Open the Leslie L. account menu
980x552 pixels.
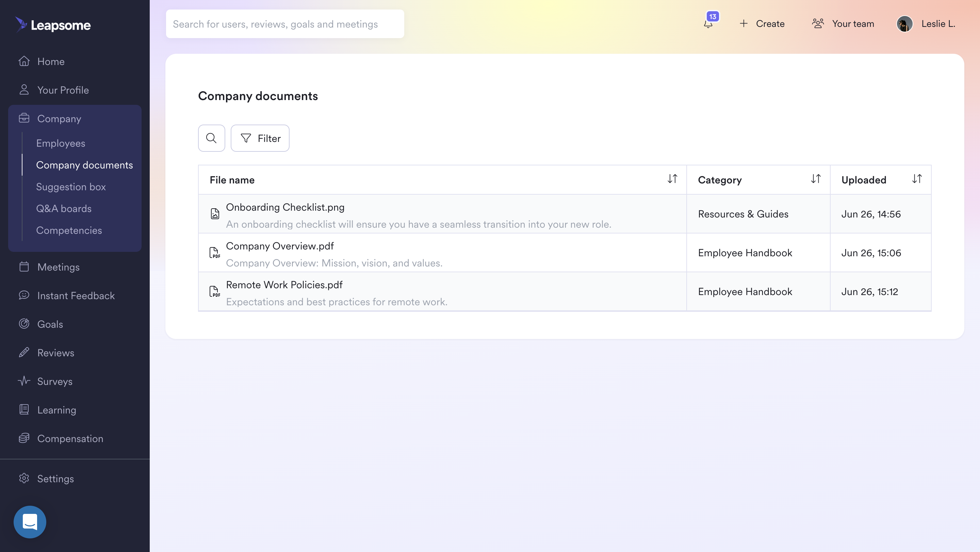click(926, 23)
